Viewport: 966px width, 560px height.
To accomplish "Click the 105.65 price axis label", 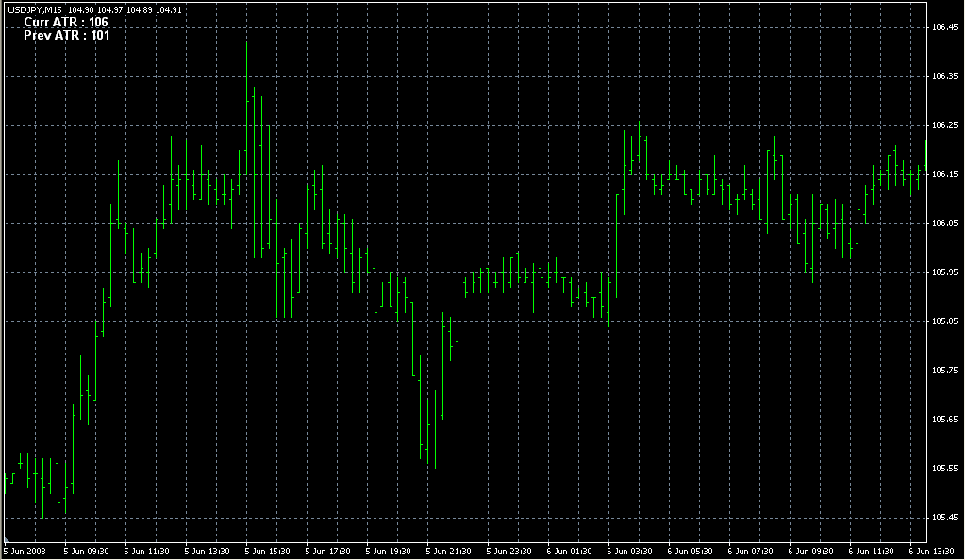I will point(945,420).
